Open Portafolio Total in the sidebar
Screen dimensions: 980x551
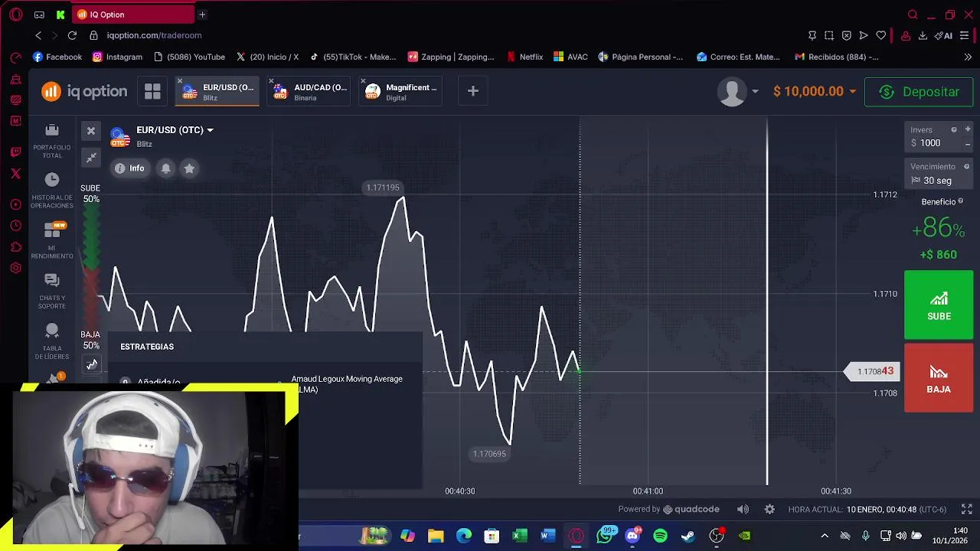tap(52, 142)
